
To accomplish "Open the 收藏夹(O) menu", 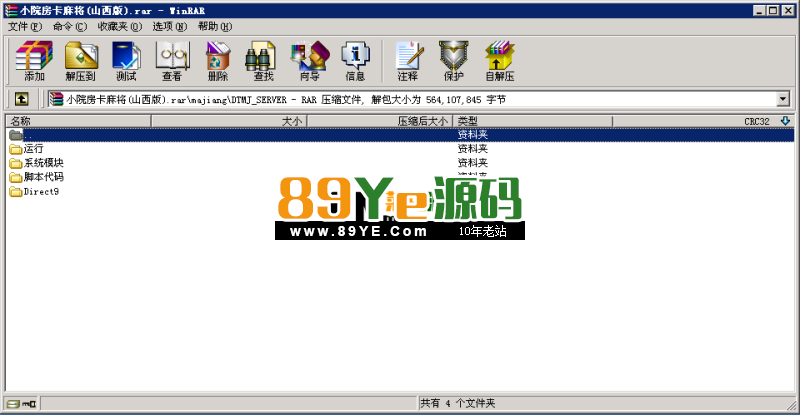I will 119,27.
